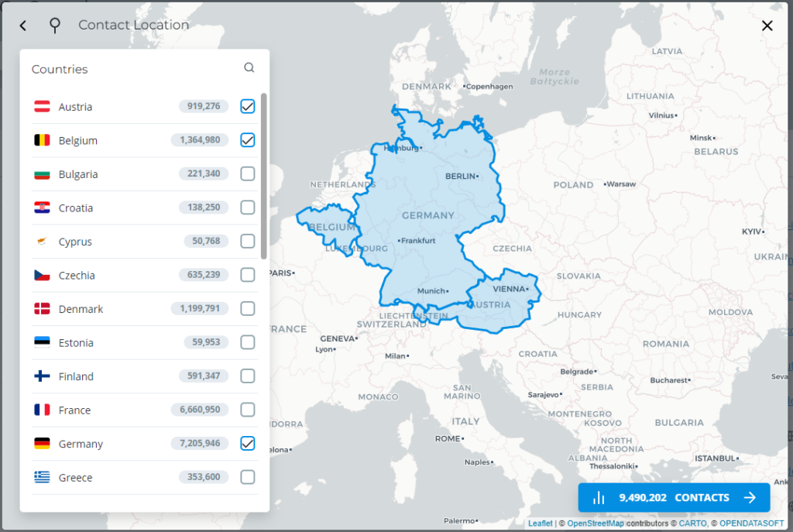Screen dimensions: 793x532
Task: Click the Austria flag icon
Action: click(40, 106)
